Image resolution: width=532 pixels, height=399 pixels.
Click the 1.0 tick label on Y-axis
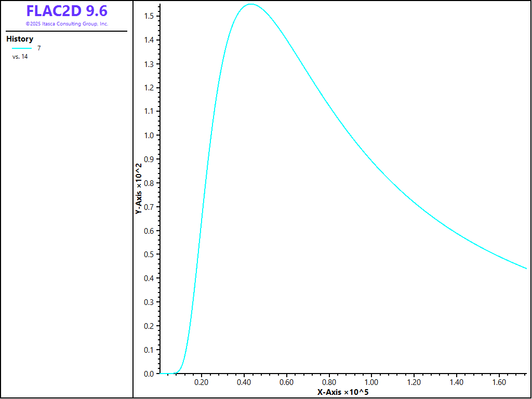(149, 136)
